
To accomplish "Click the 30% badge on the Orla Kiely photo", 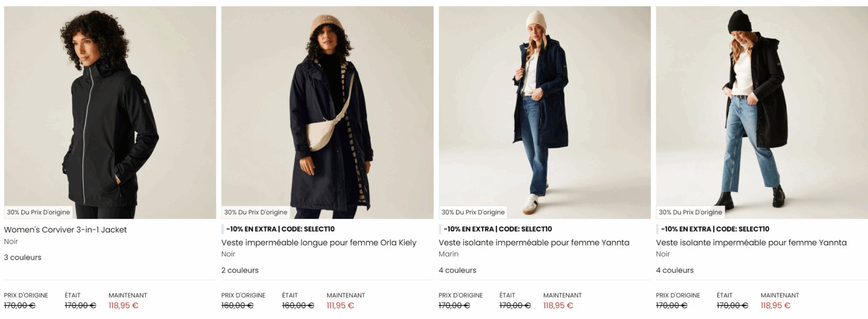I will 255,212.
